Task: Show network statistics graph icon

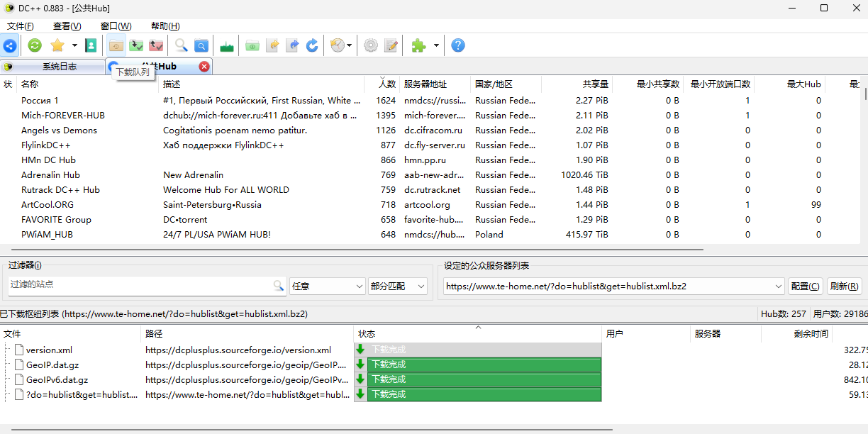Action: coord(227,45)
